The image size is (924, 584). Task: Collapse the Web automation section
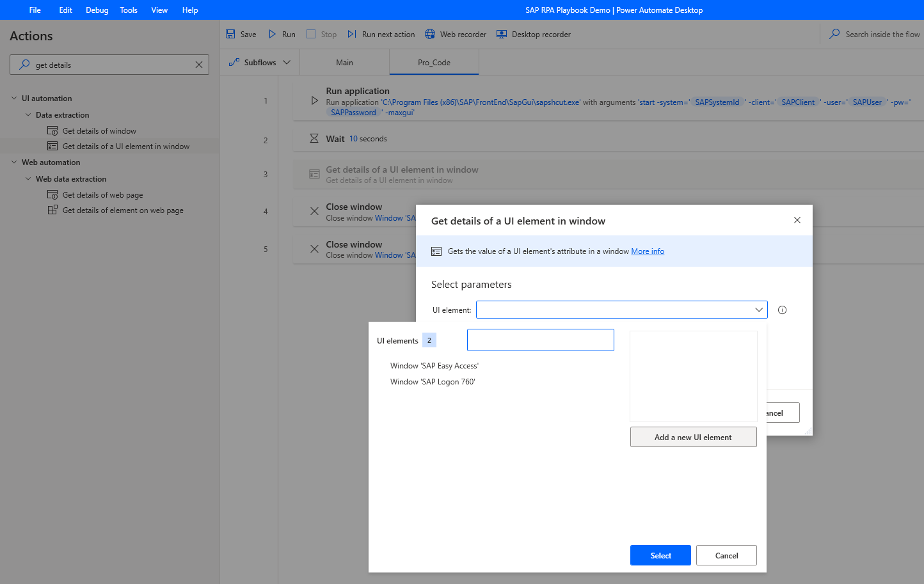tap(15, 162)
